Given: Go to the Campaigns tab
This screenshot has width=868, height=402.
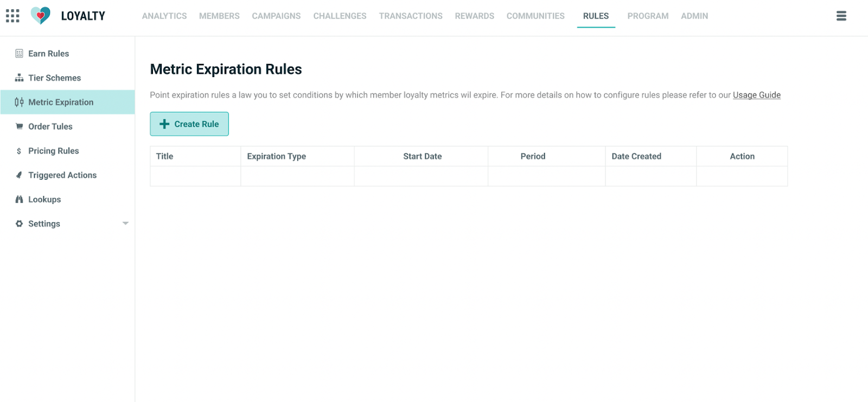Looking at the screenshot, I should click(276, 16).
